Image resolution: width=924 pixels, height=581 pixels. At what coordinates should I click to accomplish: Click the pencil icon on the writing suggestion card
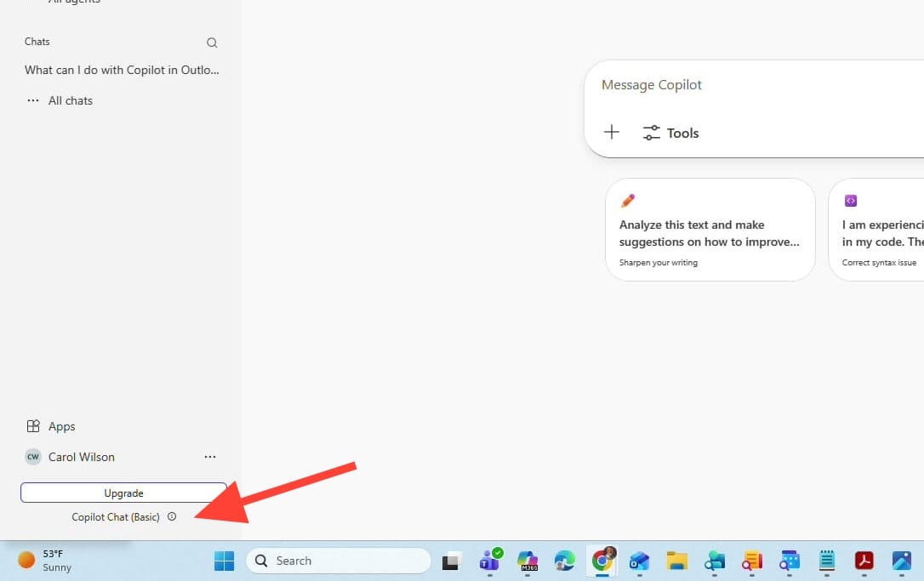pyautogui.click(x=627, y=201)
